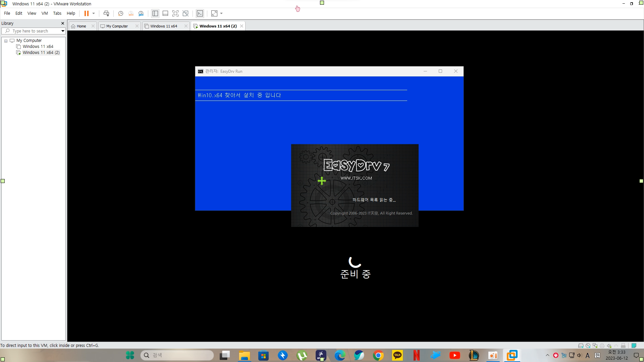Revert VM to previous snapshot icon
The image size is (644, 362).
point(131,13)
